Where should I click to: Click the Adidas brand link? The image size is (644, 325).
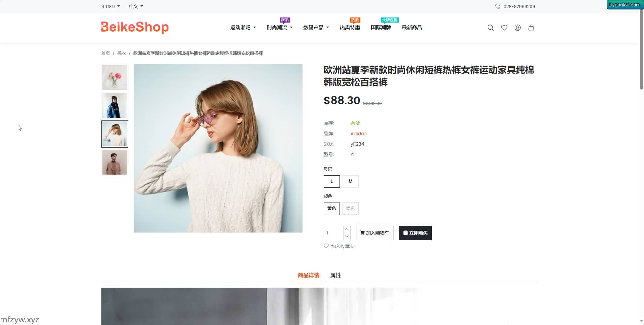[358, 134]
